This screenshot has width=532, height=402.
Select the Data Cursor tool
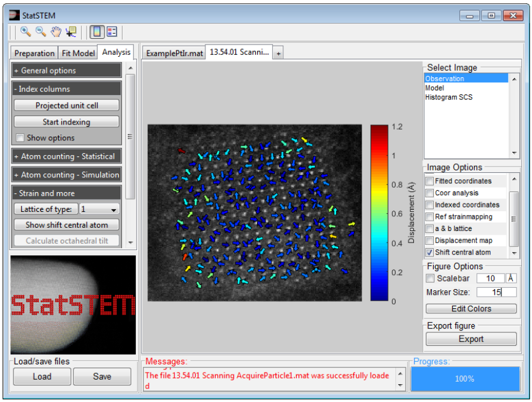71,31
